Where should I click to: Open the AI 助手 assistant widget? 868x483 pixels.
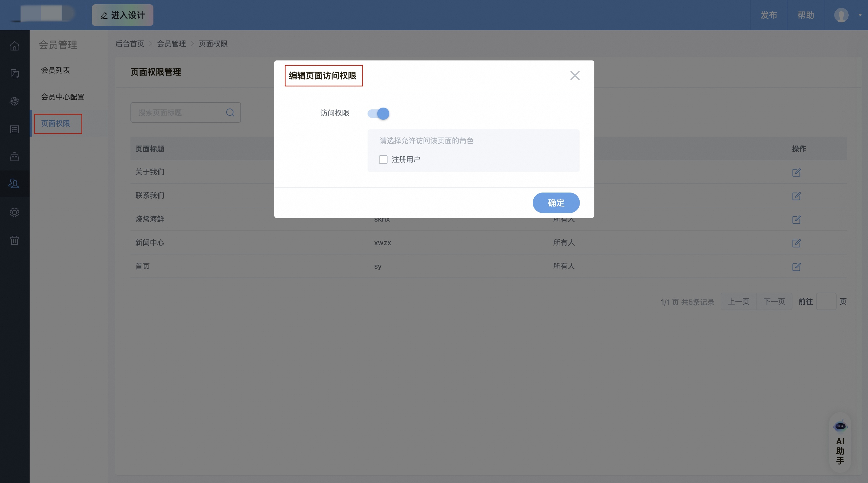(841, 443)
